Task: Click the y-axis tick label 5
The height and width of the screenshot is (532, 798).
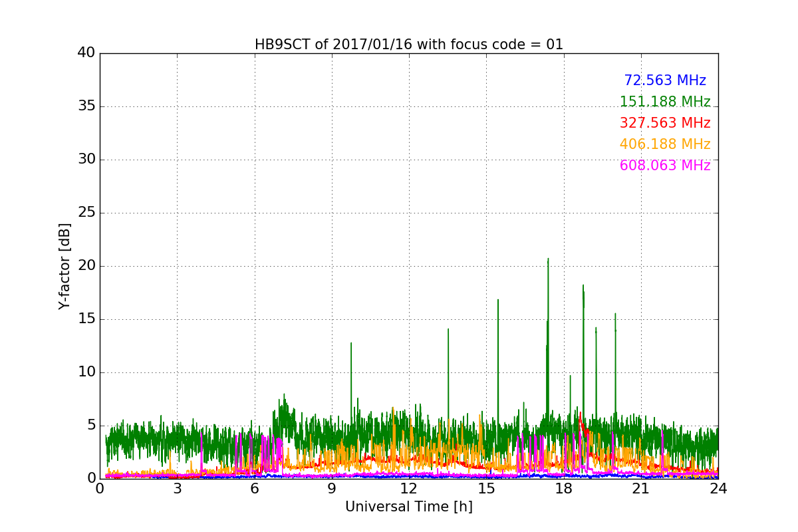Action: [x=91, y=426]
